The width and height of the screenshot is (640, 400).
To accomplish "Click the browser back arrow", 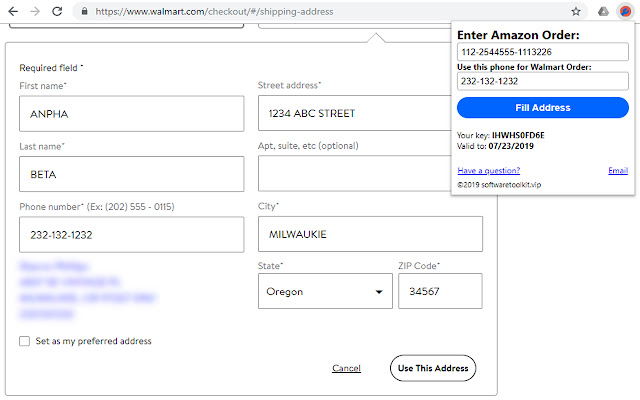I will 12,11.
